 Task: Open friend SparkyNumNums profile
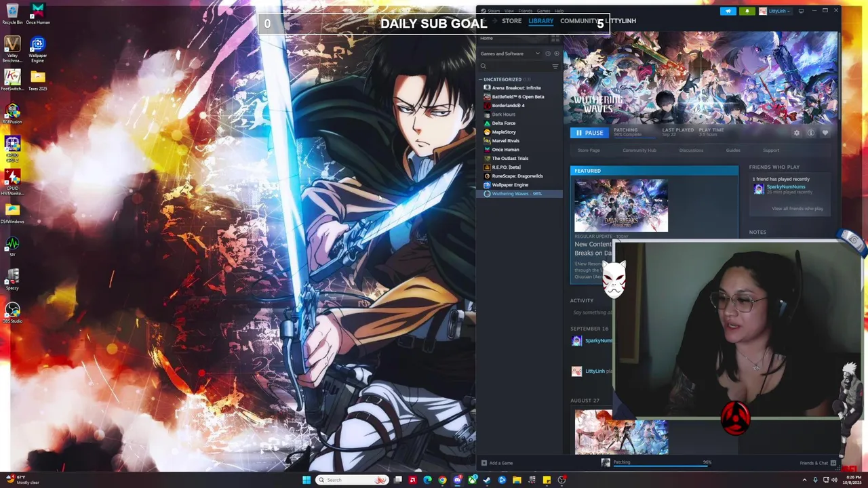point(785,187)
